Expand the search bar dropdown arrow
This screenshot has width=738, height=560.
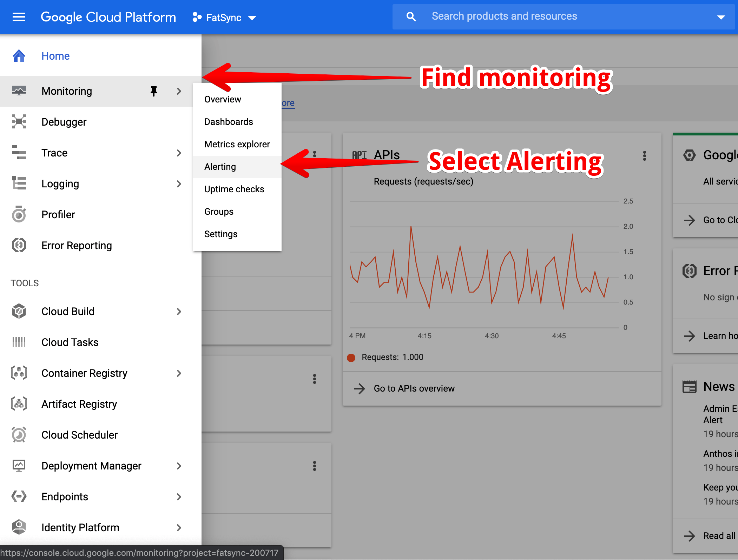pyautogui.click(x=721, y=17)
